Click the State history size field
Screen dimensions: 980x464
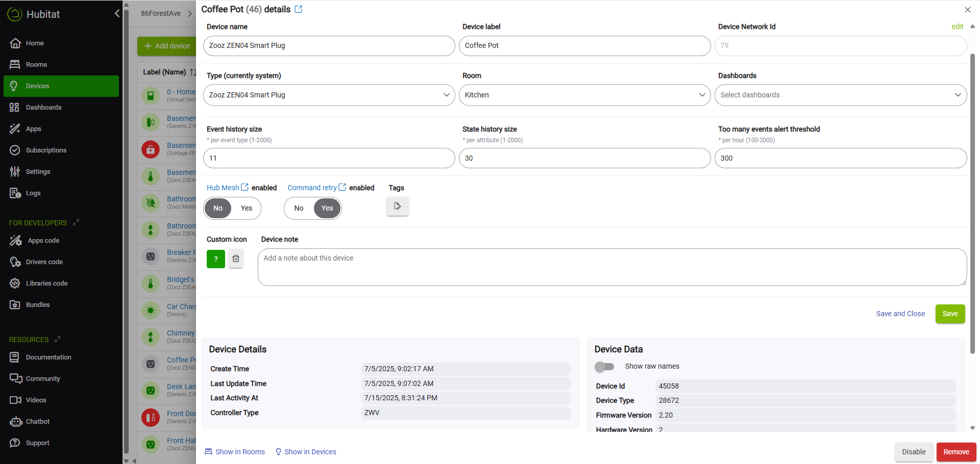[584, 158]
